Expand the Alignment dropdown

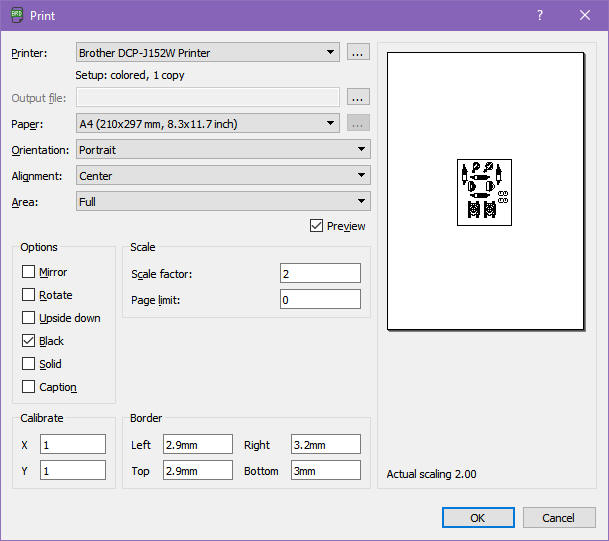coord(223,176)
